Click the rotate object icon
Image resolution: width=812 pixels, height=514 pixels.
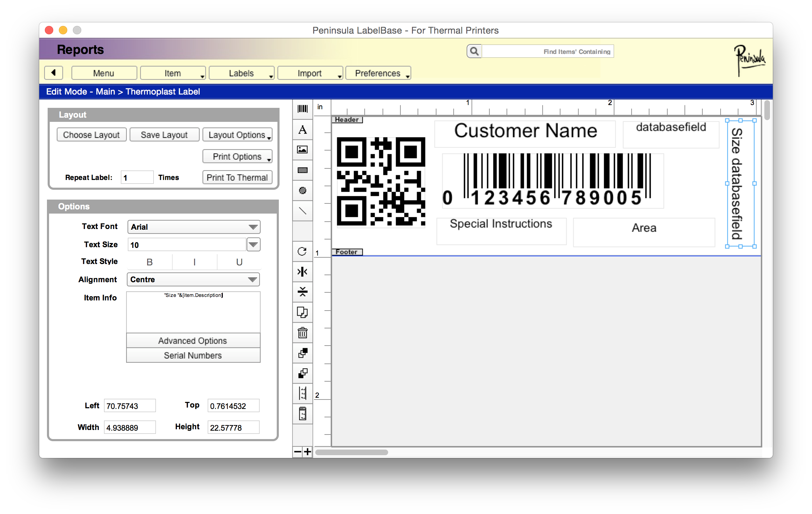(x=302, y=251)
